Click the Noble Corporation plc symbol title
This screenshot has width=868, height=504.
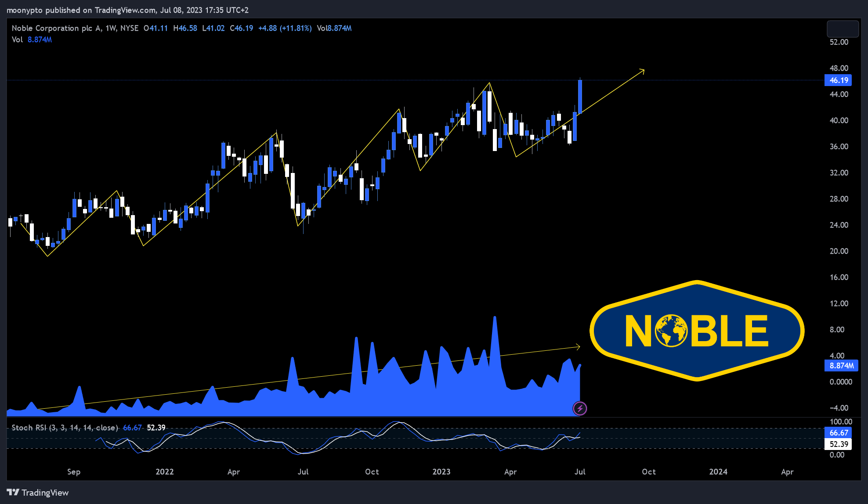pos(75,28)
